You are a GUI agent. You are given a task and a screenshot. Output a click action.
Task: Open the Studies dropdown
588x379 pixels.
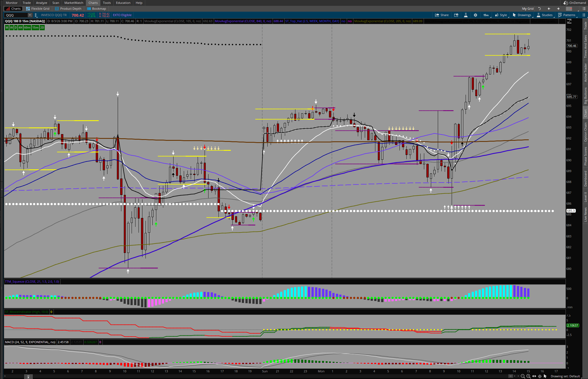tap(545, 15)
